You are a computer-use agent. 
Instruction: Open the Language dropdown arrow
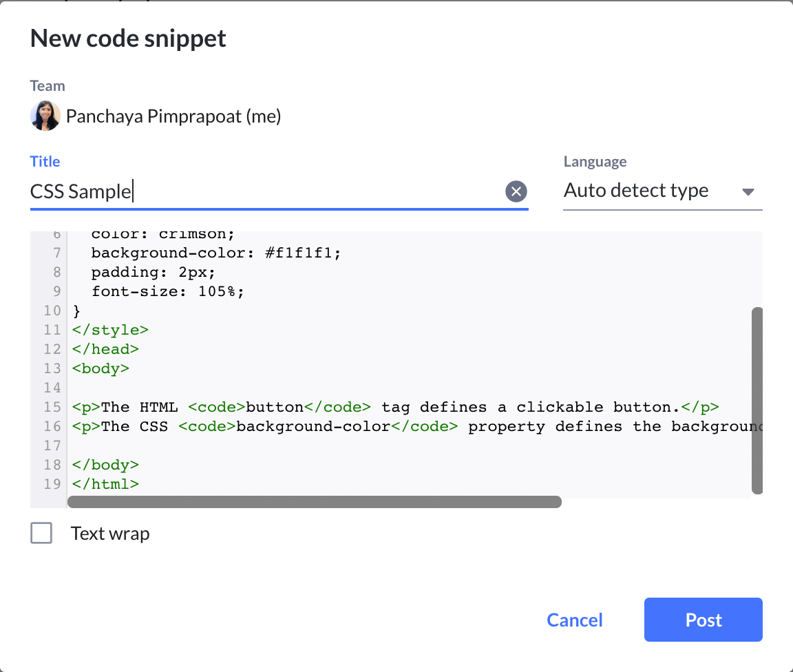pos(748,191)
